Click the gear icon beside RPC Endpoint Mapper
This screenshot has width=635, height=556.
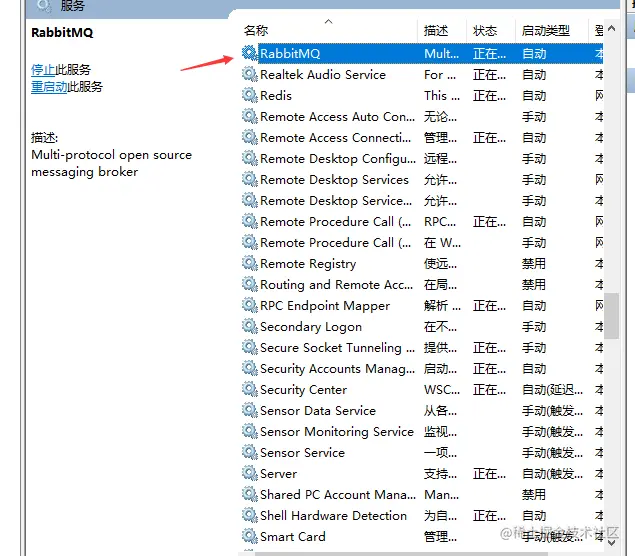pyautogui.click(x=250, y=305)
